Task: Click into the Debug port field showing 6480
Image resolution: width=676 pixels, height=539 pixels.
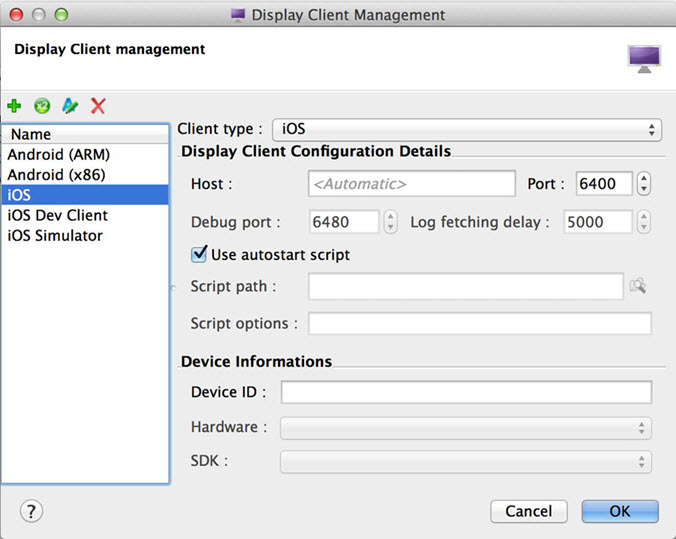Action: coord(344,222)
